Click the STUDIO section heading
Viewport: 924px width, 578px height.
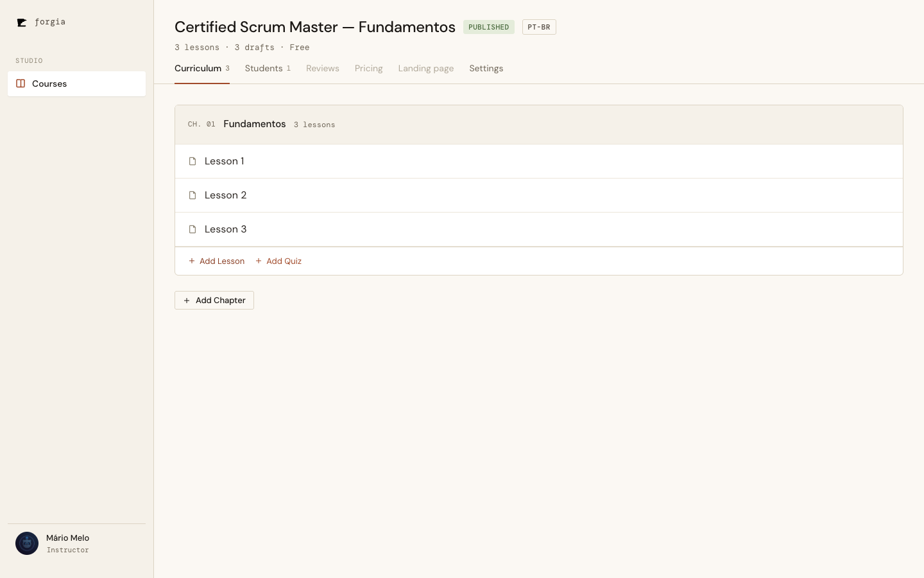coord(29,61)
